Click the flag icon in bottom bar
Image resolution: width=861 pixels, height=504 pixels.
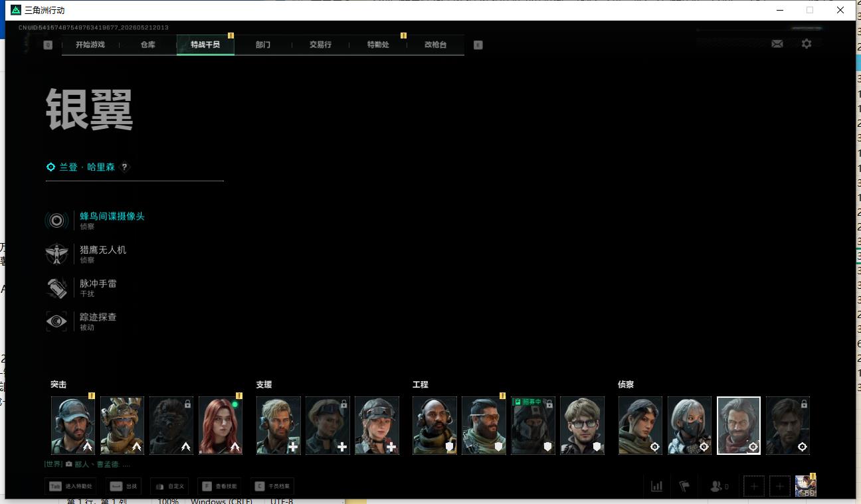point(684,486)
